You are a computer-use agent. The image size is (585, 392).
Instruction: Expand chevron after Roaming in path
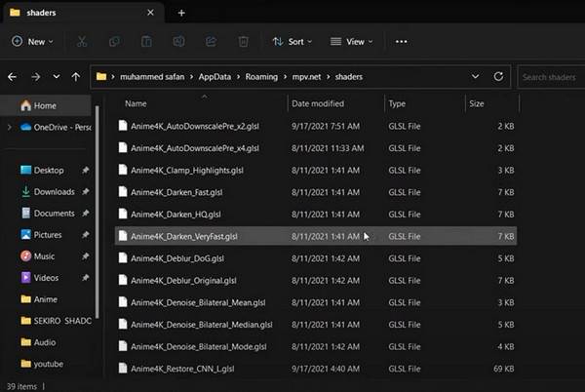point(285,77)
